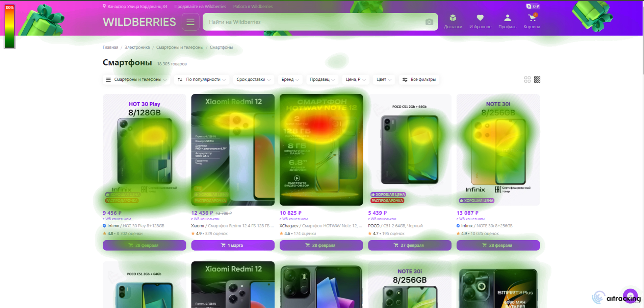Image resolution: width=644 pixels, height=308 pixels.
Task: Open the hamburger catalog menu button
Action: click(x=190, y=22)
